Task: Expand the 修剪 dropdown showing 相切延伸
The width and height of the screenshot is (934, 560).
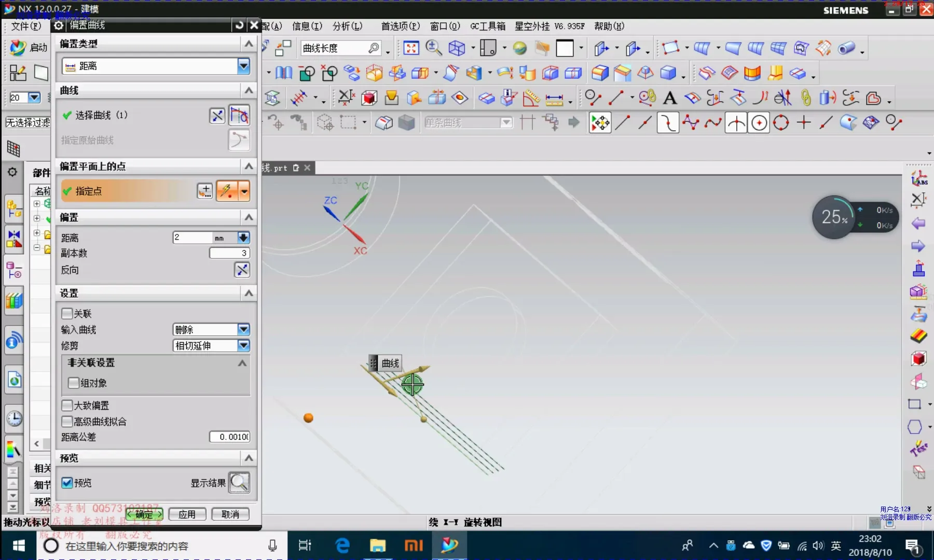Action: click(243, 346)
